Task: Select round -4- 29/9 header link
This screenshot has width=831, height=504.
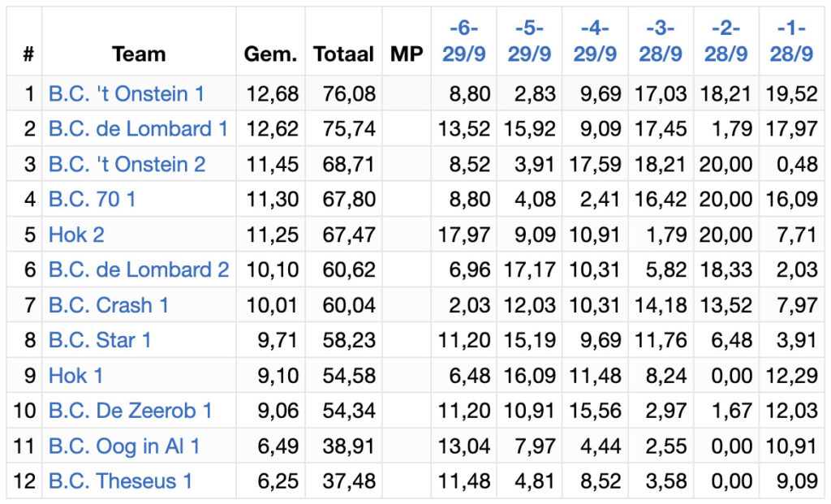Action: (595, 41)
